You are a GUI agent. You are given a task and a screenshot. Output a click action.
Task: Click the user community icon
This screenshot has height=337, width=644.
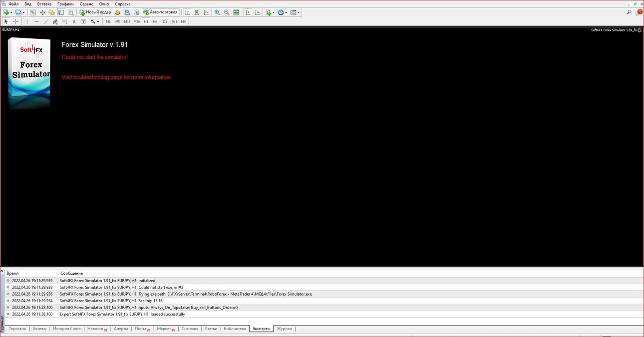point(127,12)
